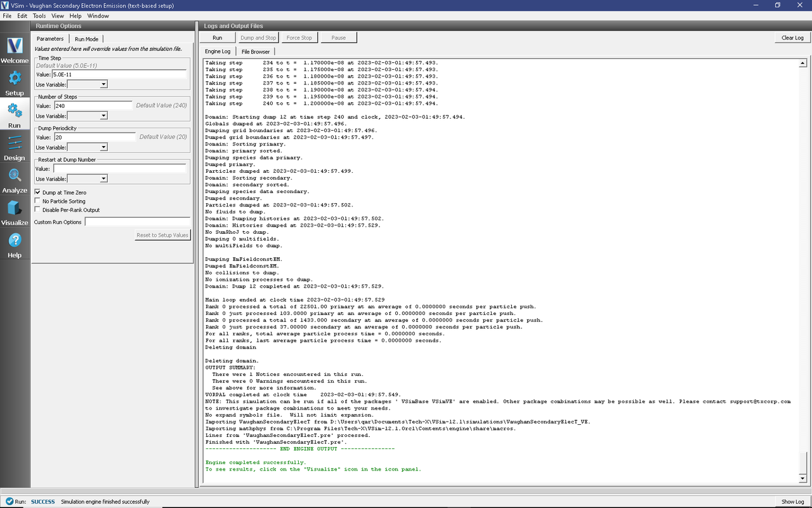Click the engine log scrollbar down arrow
This screenshot has height=508, width=812.
802,478
